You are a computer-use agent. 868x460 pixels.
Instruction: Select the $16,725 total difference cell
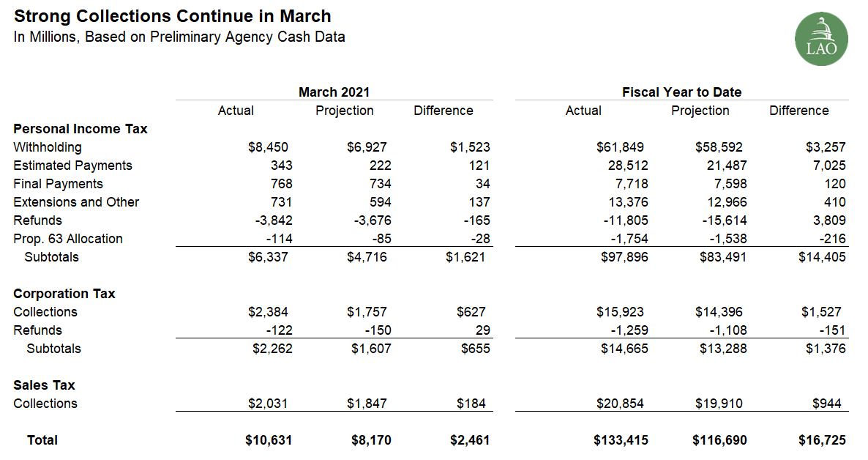click(822, 440)
